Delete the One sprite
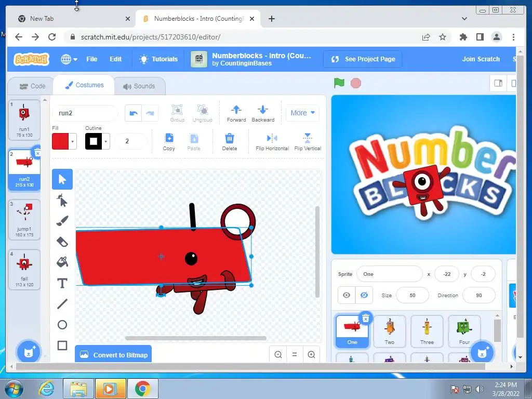Image resolution: width=532 pixels, height=399 pixels. [x=366, y=318]
